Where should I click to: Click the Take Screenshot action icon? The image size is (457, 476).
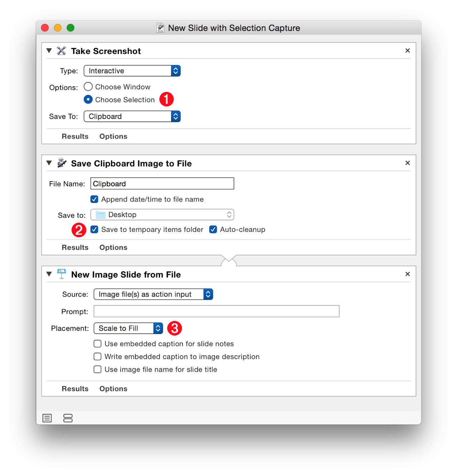click(x=61, y=51)
